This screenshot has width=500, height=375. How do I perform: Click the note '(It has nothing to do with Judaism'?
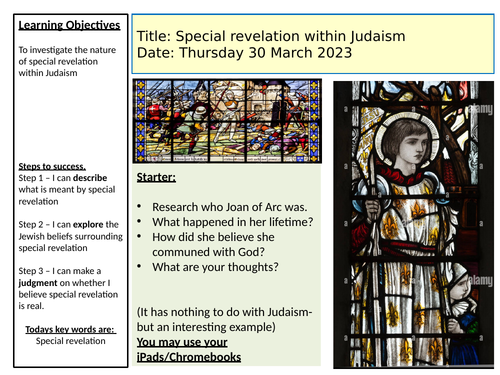point(224,312)
